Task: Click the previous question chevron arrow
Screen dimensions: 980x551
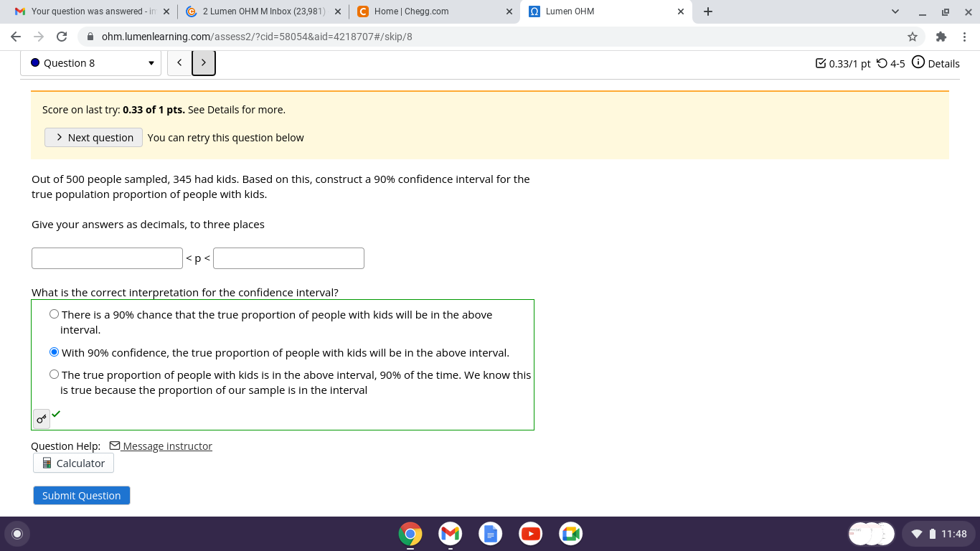Action: (179, 63)
